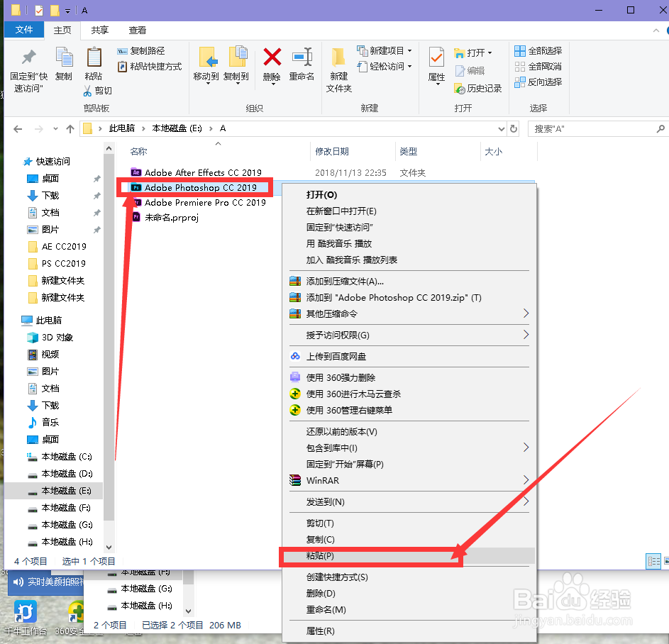
Task: Click the WinRAR icon in the context menu
Action: coord(295,480)
